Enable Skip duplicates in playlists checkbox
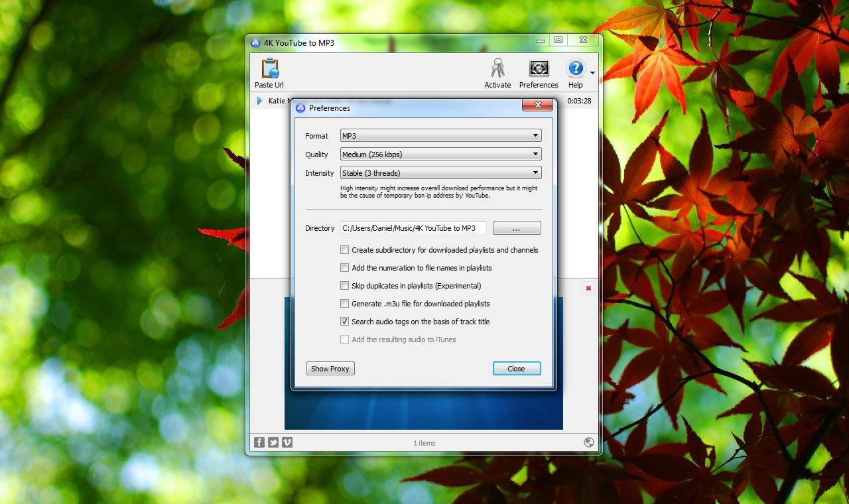849x504 pixels. (344, 286)
